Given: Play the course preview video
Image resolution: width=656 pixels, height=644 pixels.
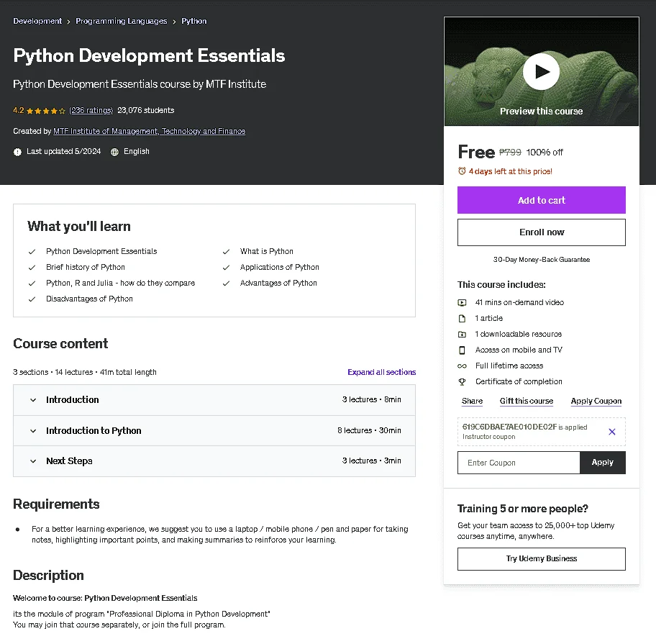Looking at the screenshot, I should 541,71.
